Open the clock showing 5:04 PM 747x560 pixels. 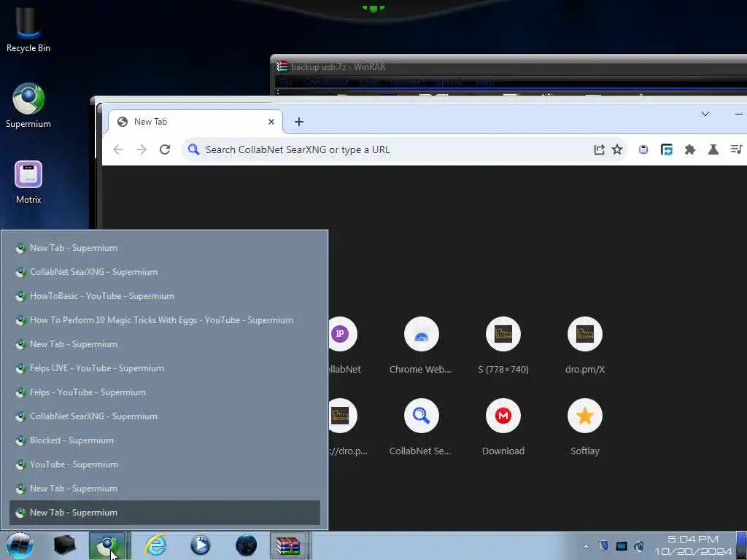click(693, 545)
